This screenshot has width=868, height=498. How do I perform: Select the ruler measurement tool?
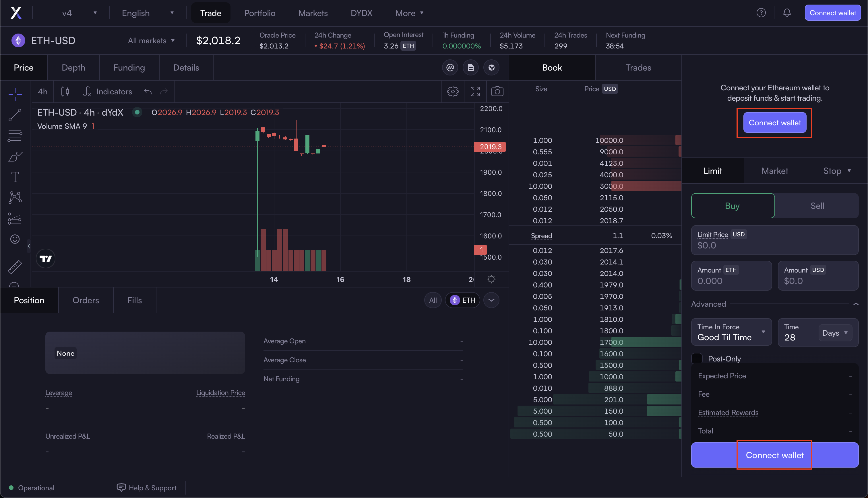[x=15, y=267]
